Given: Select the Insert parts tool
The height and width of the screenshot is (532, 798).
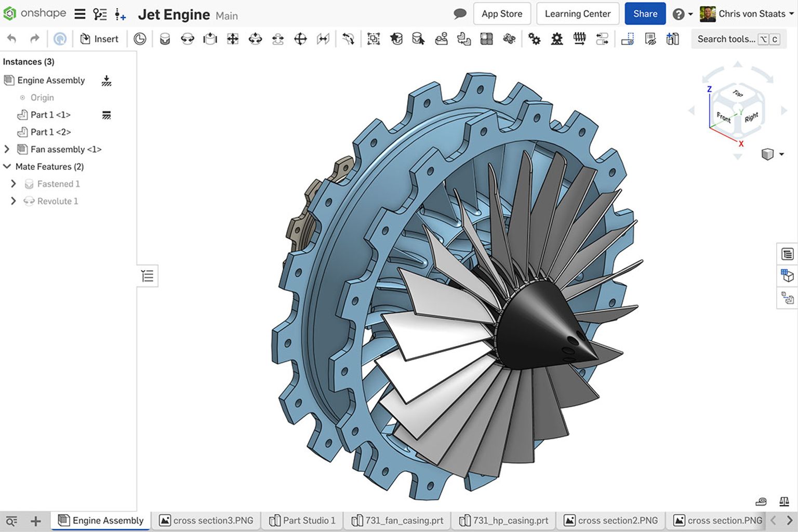Looking at the screenshot, I should point(99,38).
